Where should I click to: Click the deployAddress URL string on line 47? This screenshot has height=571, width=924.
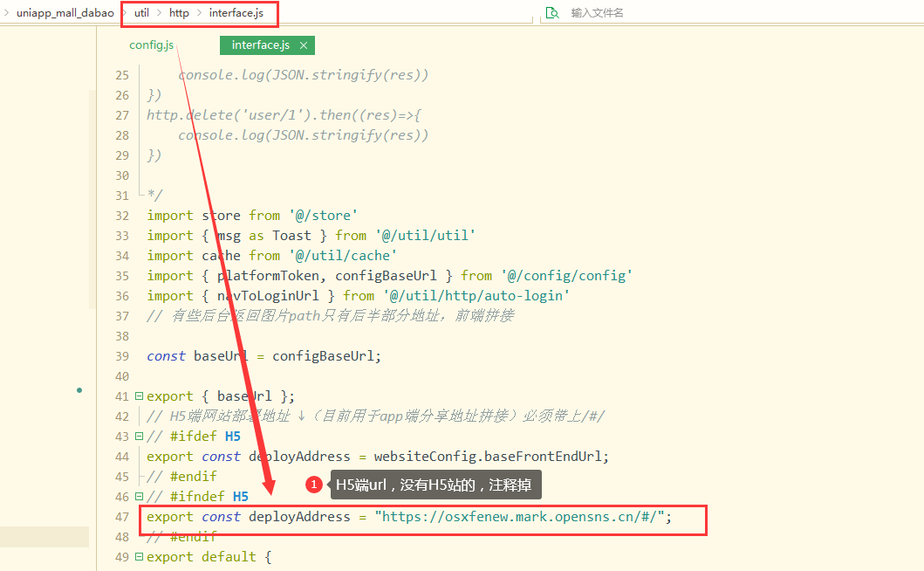(519, 516)
